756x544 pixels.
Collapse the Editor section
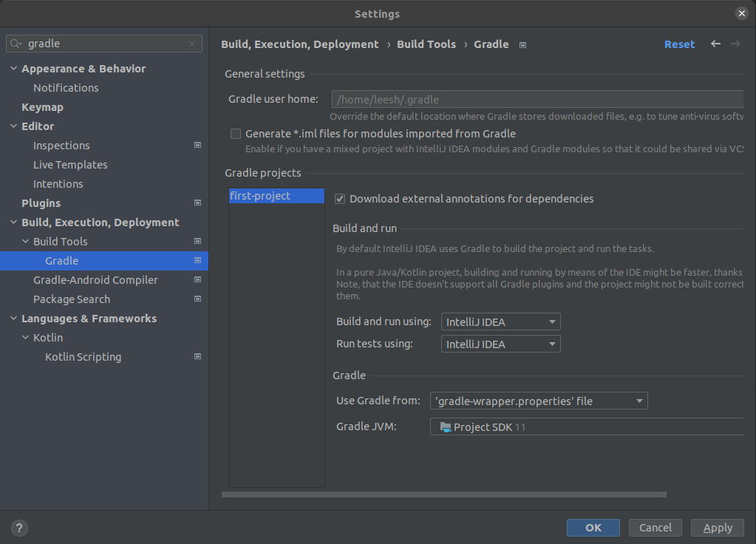pyautogui.click(x=13, y=126)
